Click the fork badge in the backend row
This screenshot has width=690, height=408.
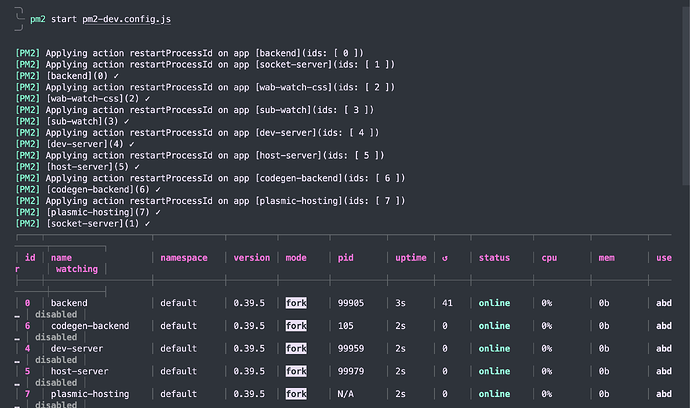[x=296, y=302]
